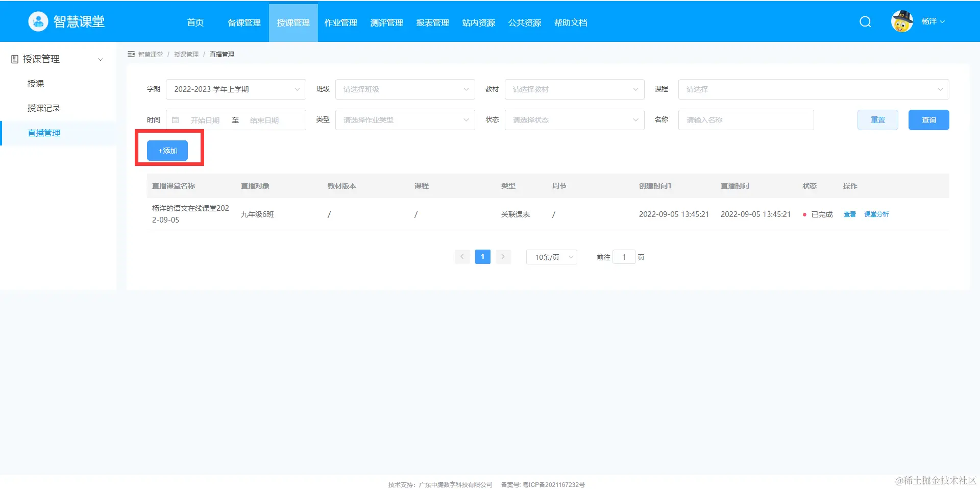Click the 查询 query button
The width and height of the screenshot is (980, 489).
929,120
